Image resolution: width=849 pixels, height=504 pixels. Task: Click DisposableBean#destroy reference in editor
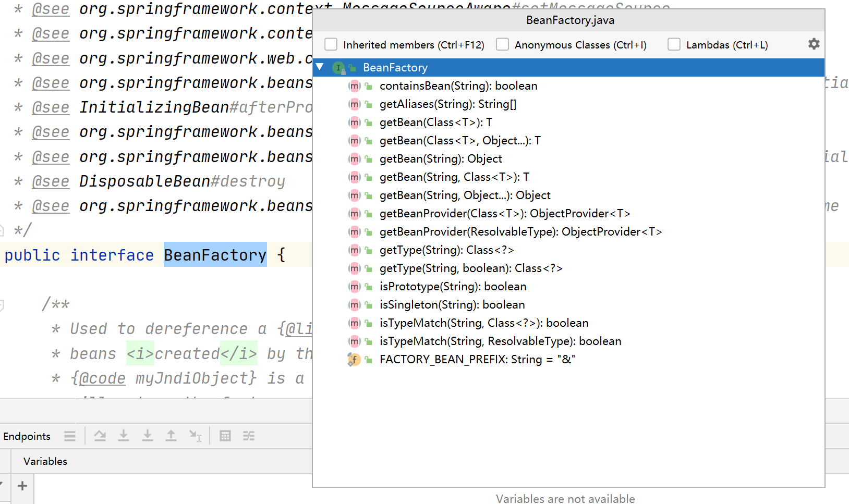pos(183,181)
